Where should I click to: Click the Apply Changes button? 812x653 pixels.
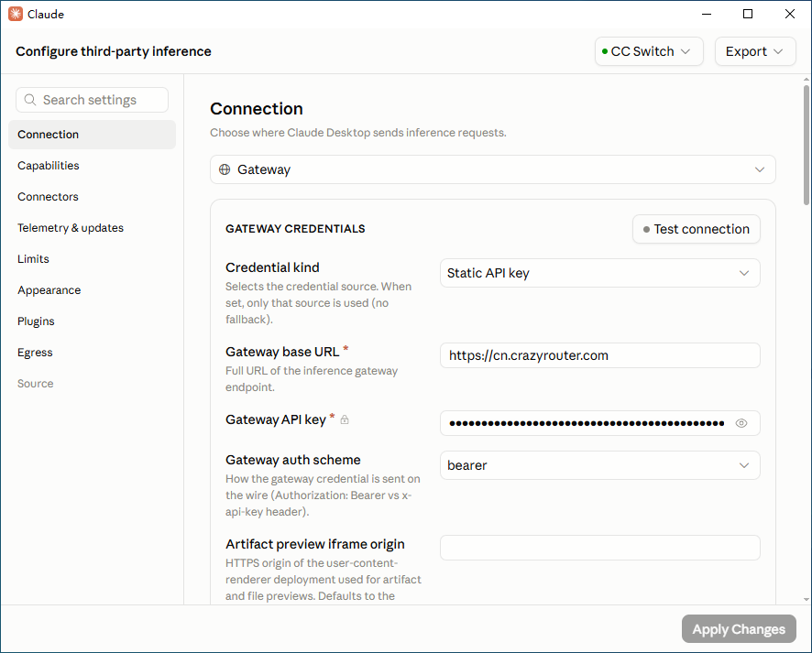point(739,628)
